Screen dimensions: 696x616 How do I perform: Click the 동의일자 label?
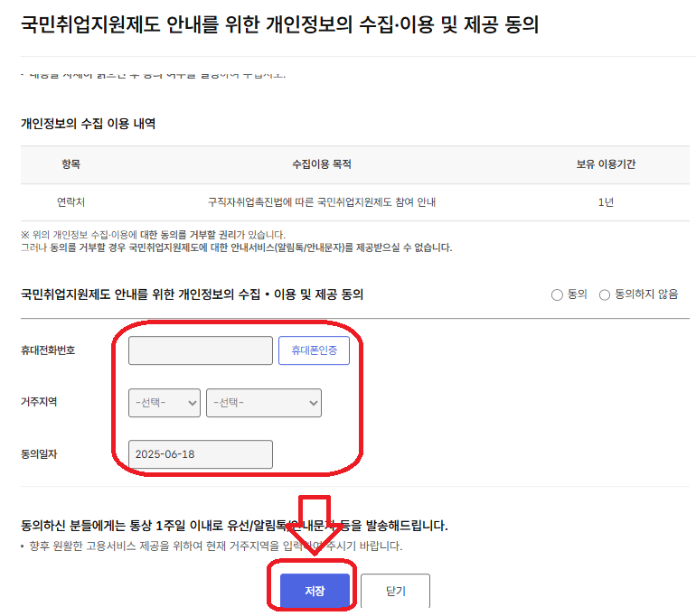(x=39, y=454)
